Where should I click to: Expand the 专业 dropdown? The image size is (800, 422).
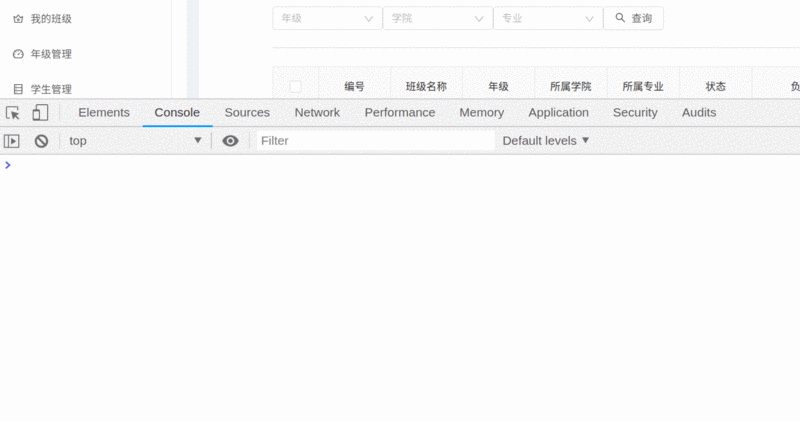coord(547,18)
